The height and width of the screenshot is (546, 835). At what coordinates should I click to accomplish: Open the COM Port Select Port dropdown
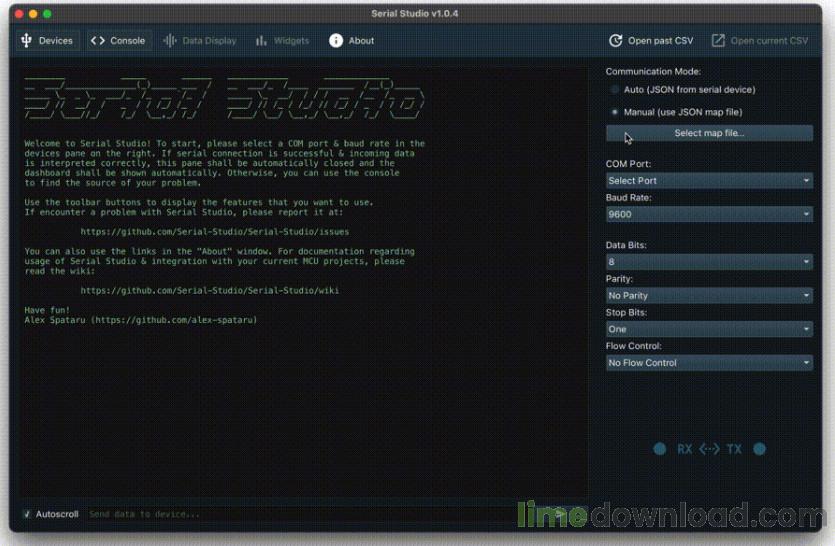pyautogui.click(x=709, y=181)
